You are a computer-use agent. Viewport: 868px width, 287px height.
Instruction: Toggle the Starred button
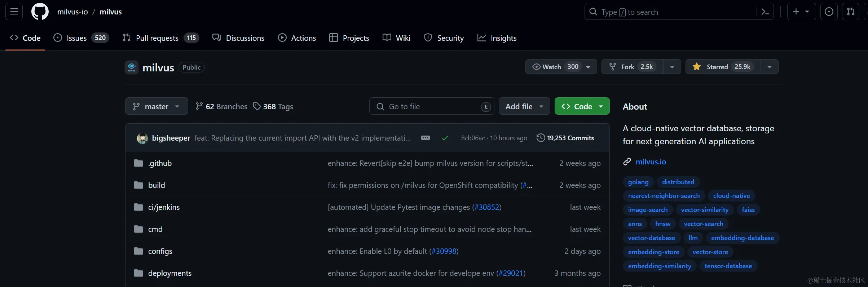[x=723, y=67]
